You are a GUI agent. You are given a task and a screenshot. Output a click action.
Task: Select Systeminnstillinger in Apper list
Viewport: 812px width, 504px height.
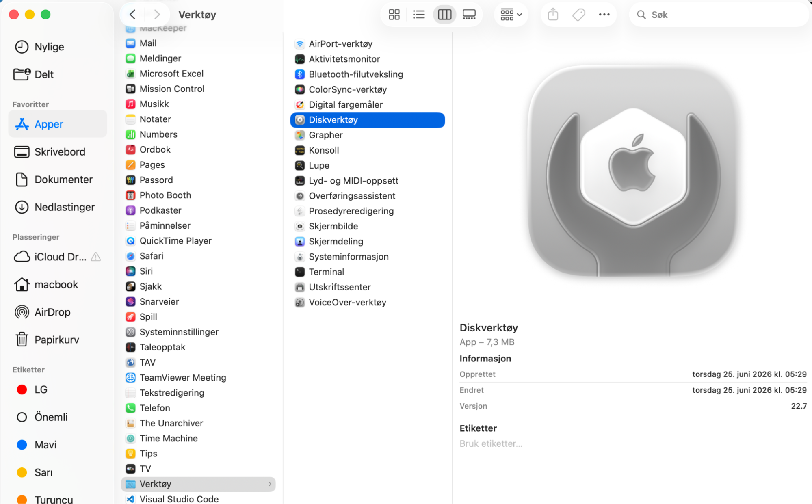click(x=199, y=332)
